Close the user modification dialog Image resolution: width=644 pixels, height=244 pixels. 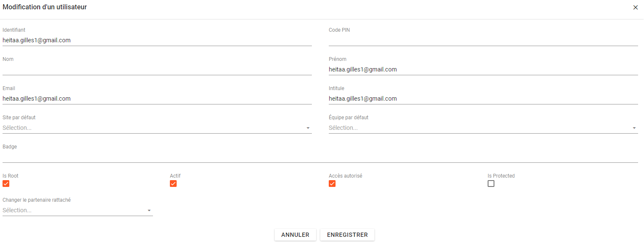coord(635,8)
